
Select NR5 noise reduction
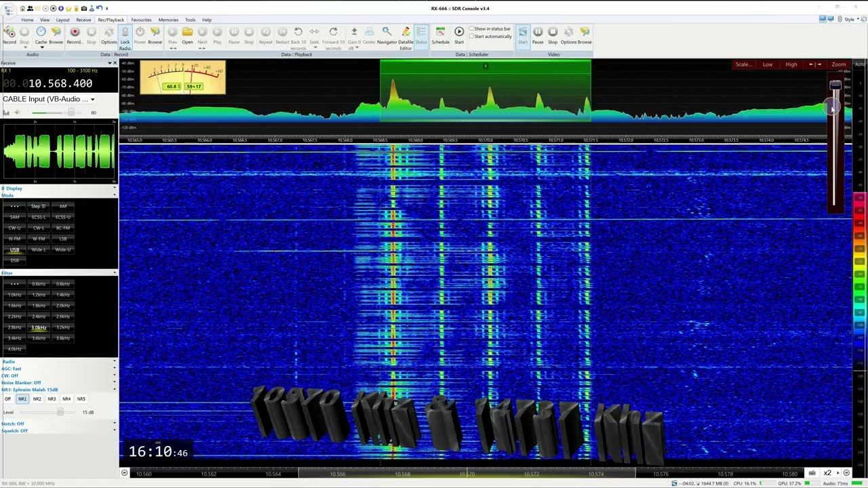click(81, 399)
